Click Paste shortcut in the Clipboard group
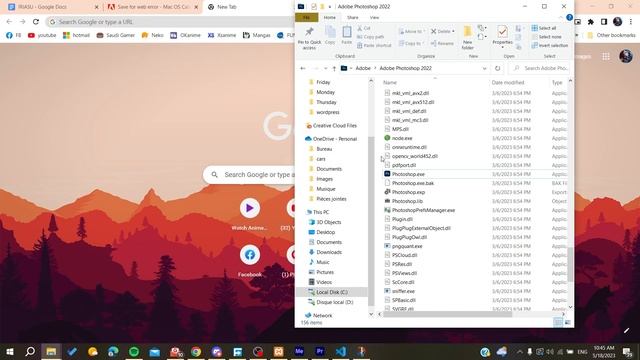Screen dimensions: 640x360 [374, 45]
